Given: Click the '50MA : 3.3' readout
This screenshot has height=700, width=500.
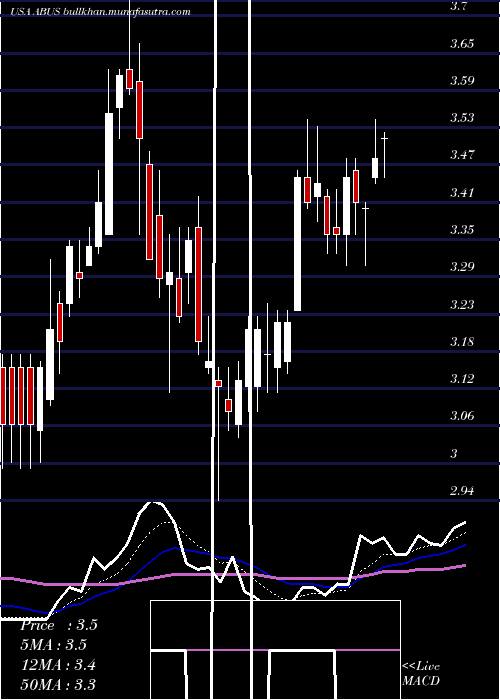Looking at the screenshot, I should (58, 685).
